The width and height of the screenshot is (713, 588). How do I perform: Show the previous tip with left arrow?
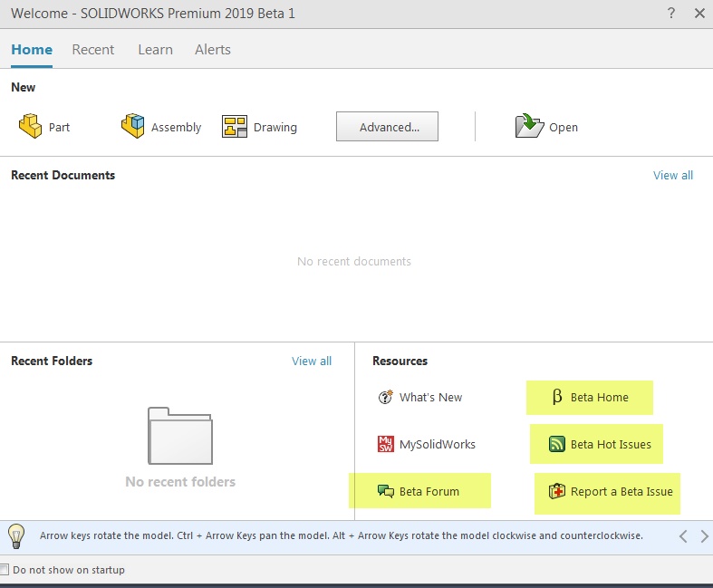tap(683, 536)
